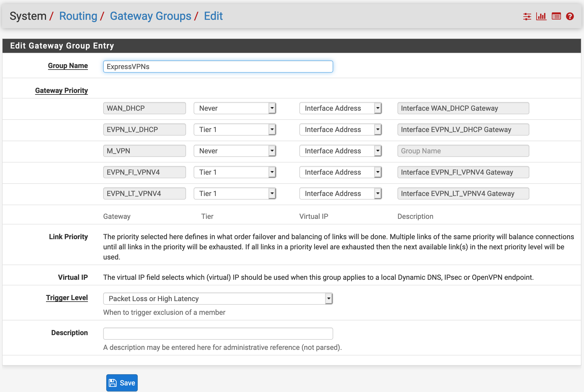This screenshot has height=392, width=584.
Task: Click the Trigger Level help label
Action: pyautogui.click(x=67, y=298)
